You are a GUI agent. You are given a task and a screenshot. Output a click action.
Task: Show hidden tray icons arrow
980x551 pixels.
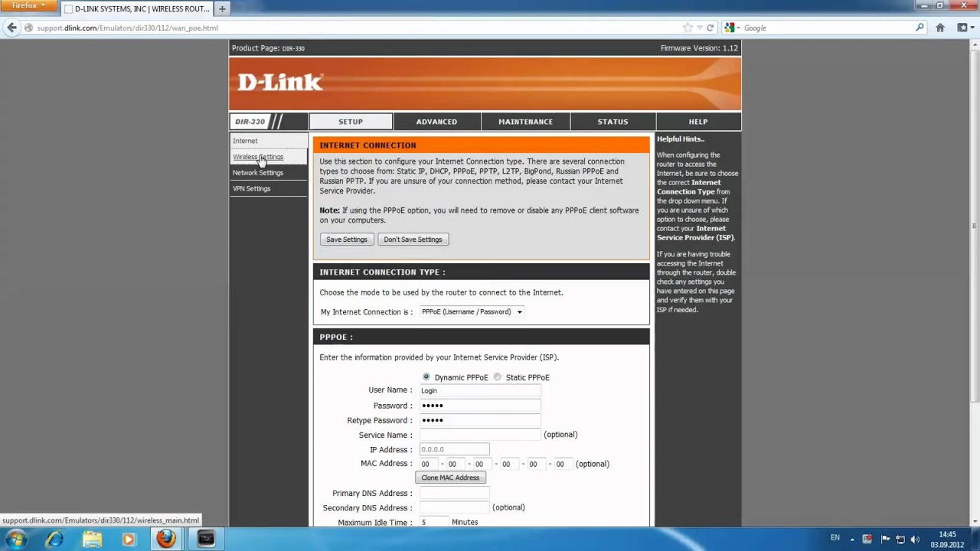852,539
